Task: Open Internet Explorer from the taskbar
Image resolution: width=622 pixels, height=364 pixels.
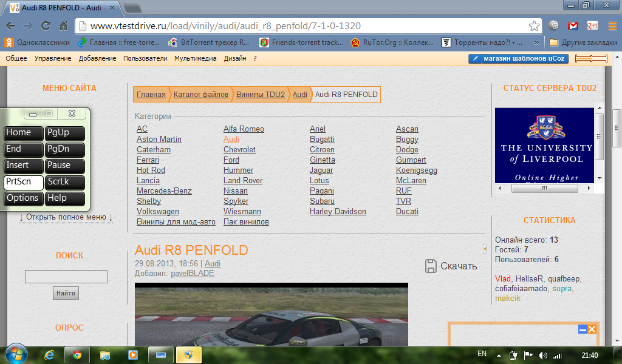Action: [x=50, y=354]
